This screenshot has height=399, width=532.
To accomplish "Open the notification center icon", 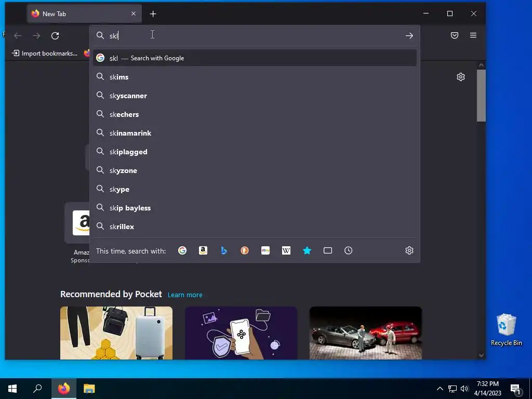I will coord(516,389).
